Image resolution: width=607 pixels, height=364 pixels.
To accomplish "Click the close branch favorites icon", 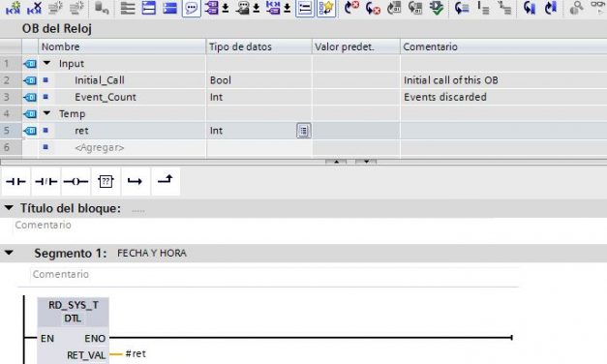I will [x=166, y=180].
